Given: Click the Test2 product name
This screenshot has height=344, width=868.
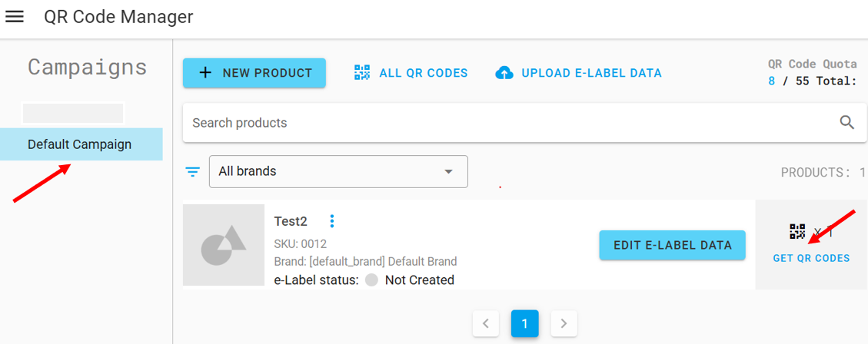Looking at the screenshot, I should click(x=291, y=221).
